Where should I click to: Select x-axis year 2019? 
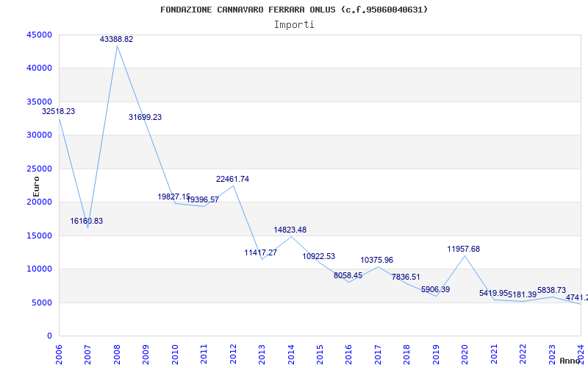[x=436, y=355]
